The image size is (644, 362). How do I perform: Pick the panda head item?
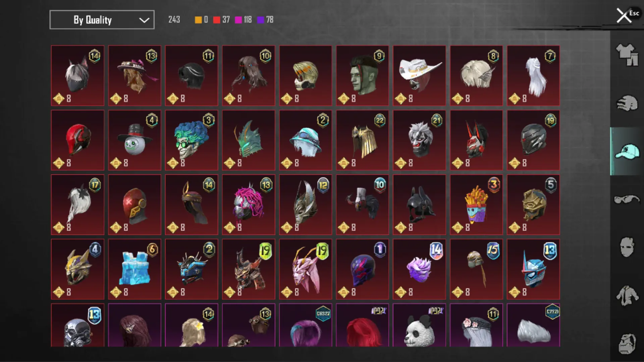click(x=419, y=325)
